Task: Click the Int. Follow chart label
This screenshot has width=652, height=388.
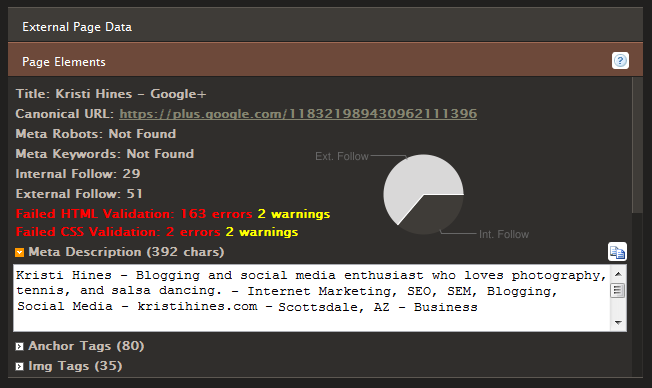Action: 504,235
